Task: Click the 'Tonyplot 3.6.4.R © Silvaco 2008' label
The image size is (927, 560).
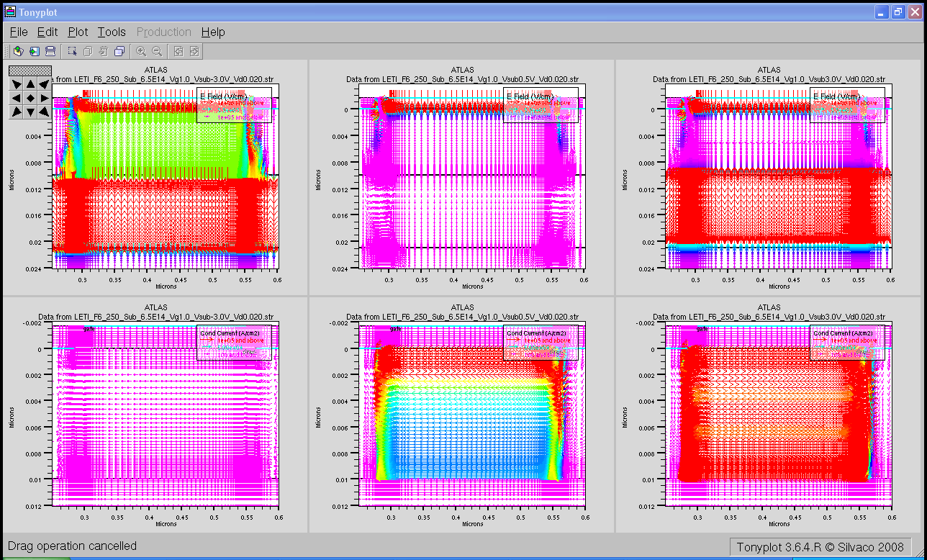Action: (820, 547)
